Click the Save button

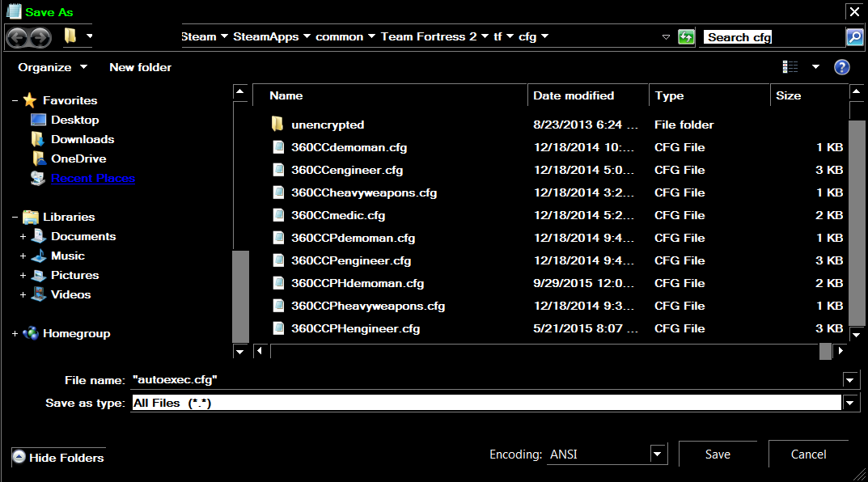[718, 455]
